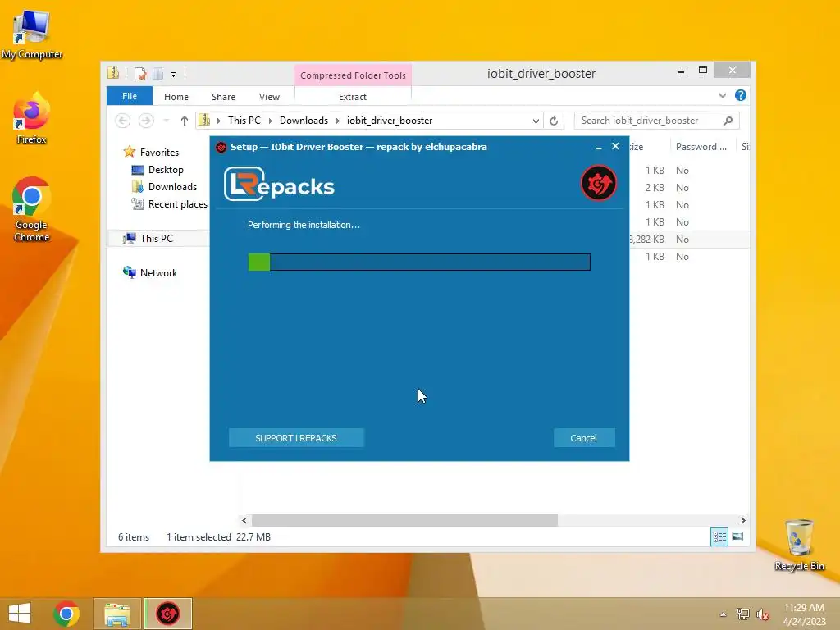The image size is (840, 630).
Task: Select Compressed Folder Tools contextual tab
Action: [x=353, y=75]
